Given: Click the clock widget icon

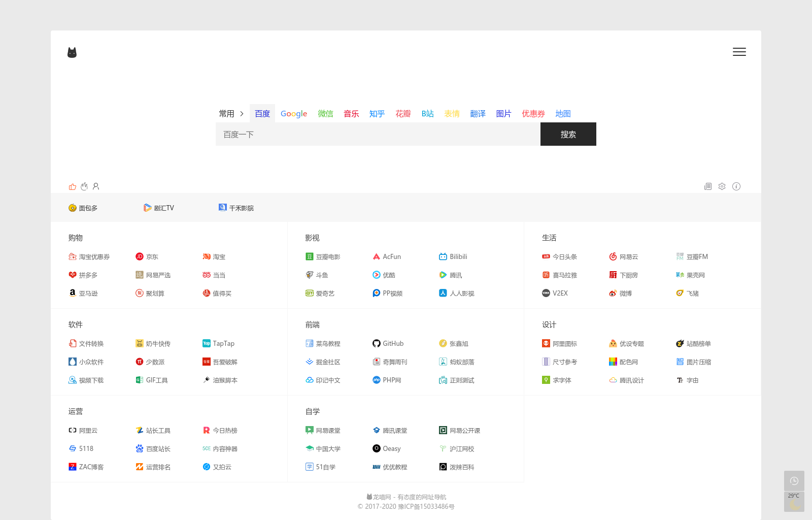Looking at the screenshot, I should point(794,481).
